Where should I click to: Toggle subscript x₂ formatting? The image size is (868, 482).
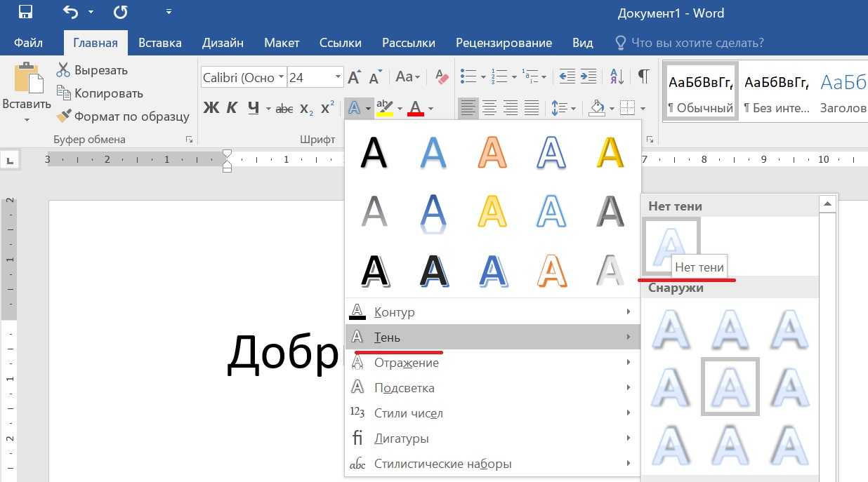point(306,109)
